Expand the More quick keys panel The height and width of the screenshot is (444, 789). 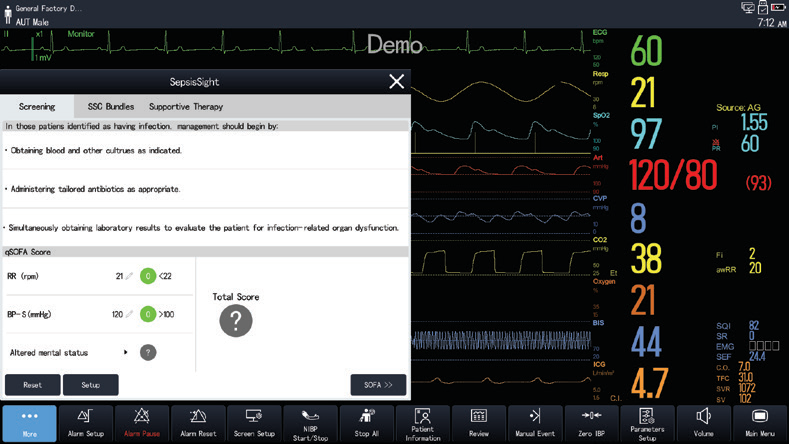coord(29,423)
